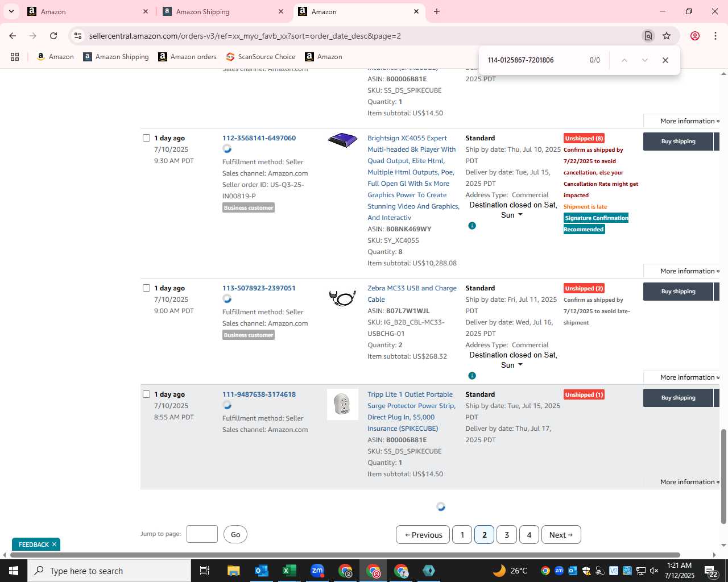728x582 pixels.
Task: Close the find-in-page bar
Action: coord(665,60)
